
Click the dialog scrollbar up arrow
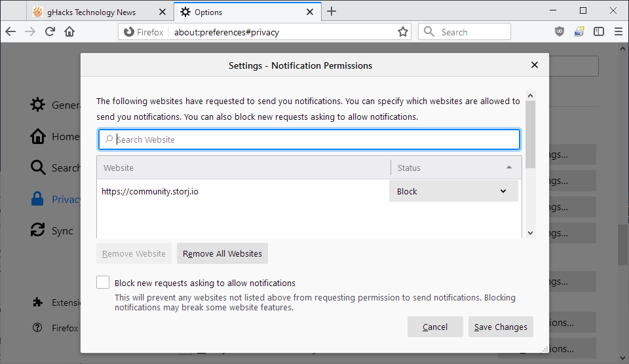point(530,96)
